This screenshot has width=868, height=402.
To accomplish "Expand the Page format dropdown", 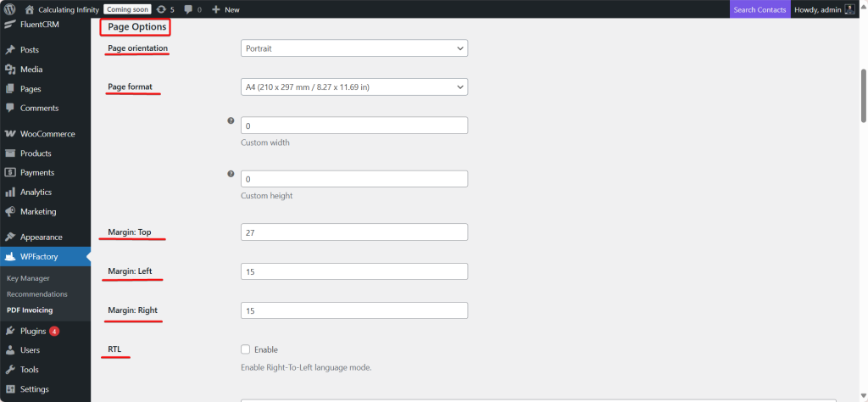I will 354,87.
